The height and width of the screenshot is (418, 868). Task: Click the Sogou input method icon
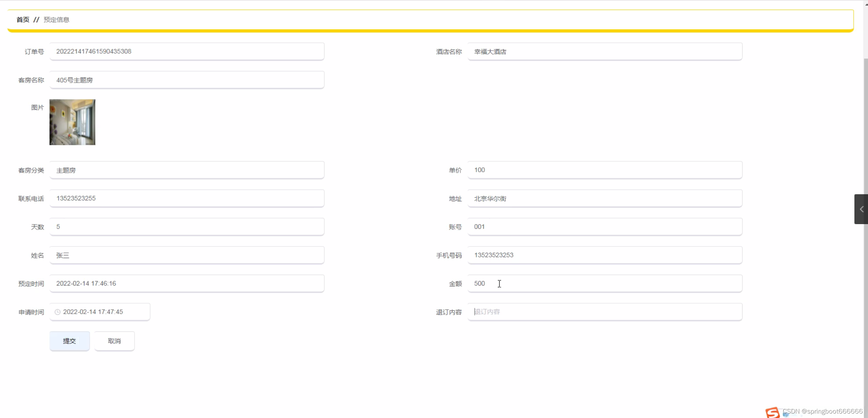tap(772, 412)
